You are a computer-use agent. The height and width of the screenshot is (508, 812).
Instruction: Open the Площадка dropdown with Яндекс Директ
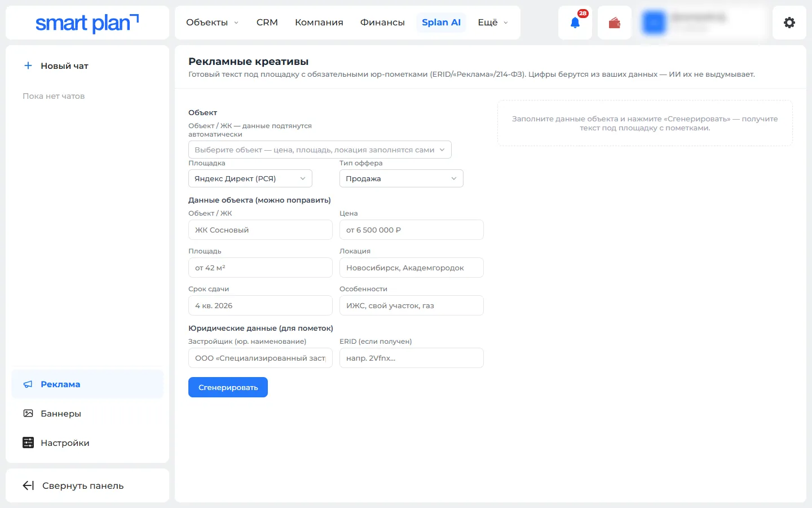pyautogui.click(x=250, y=178)
